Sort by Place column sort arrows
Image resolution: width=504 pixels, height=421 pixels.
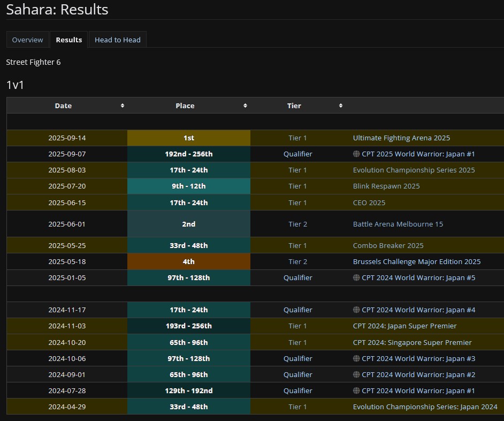pyautogui.click(x=245, y=106)
